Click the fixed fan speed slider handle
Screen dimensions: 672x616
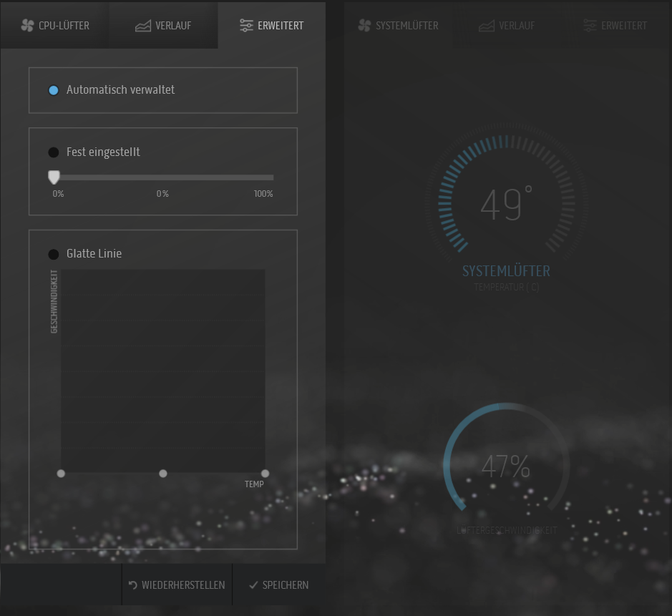pyautogui.click(x=54, y=177)
